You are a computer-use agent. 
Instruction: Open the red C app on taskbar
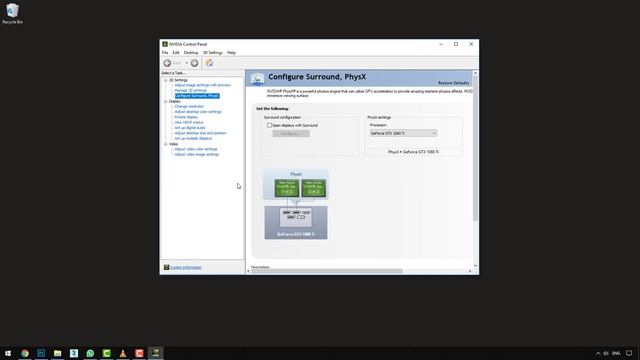point(139,353)
